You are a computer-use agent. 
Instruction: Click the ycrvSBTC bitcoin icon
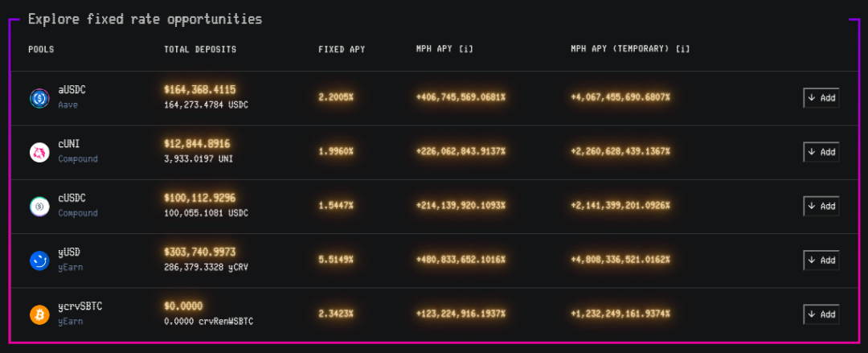tap(39, 314)
